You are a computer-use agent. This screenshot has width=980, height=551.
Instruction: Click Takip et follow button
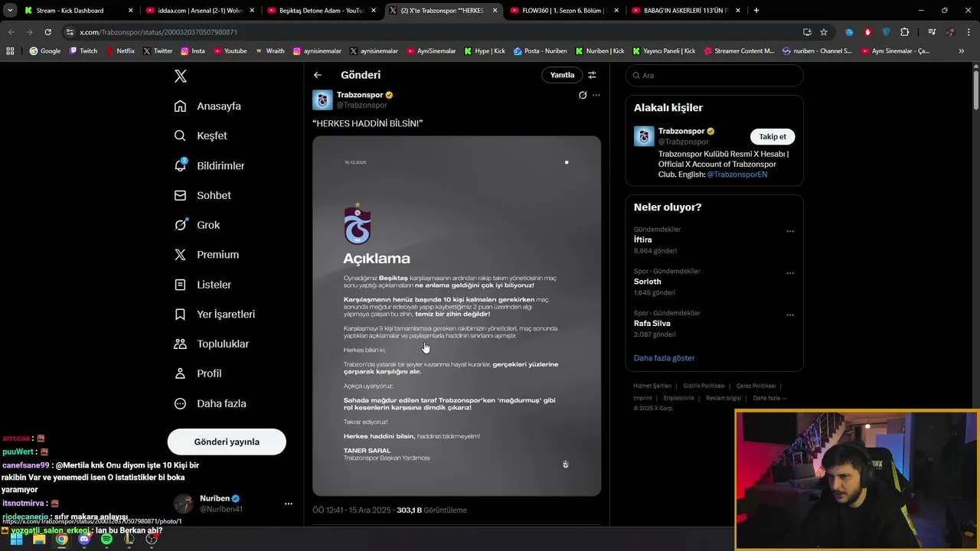772,136
